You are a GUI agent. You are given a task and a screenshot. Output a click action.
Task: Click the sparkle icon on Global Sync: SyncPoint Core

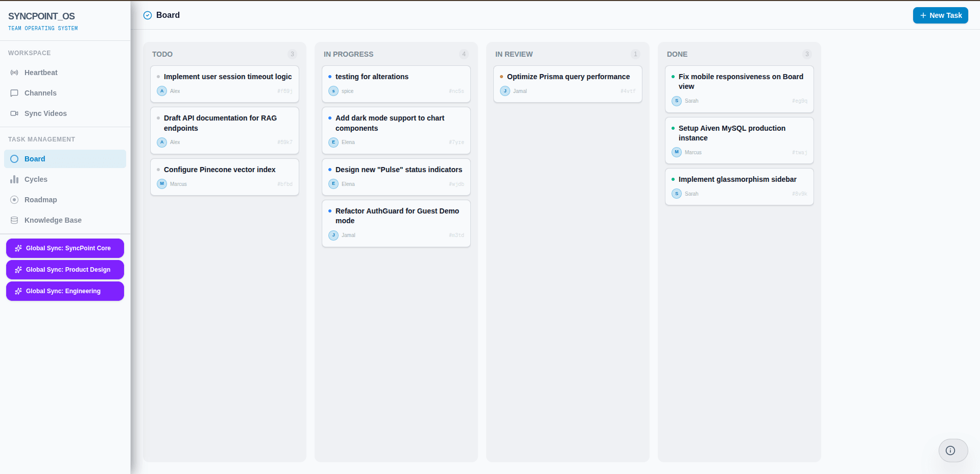19,248
